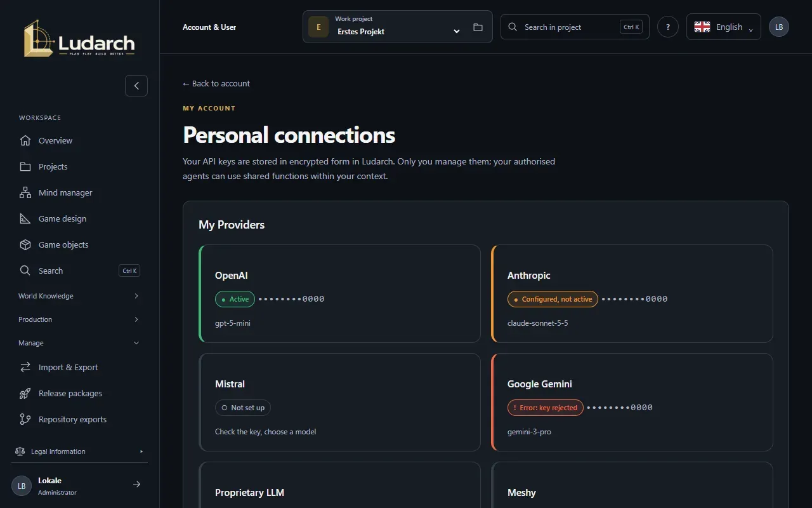Image resolution: width=812 pixels, height=508 pixels.
Task: Open the project folder icon in header
Action: coord(478,27)
